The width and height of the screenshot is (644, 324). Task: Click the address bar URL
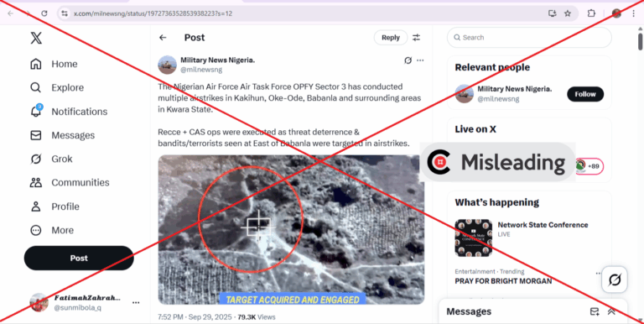point(153,13)
